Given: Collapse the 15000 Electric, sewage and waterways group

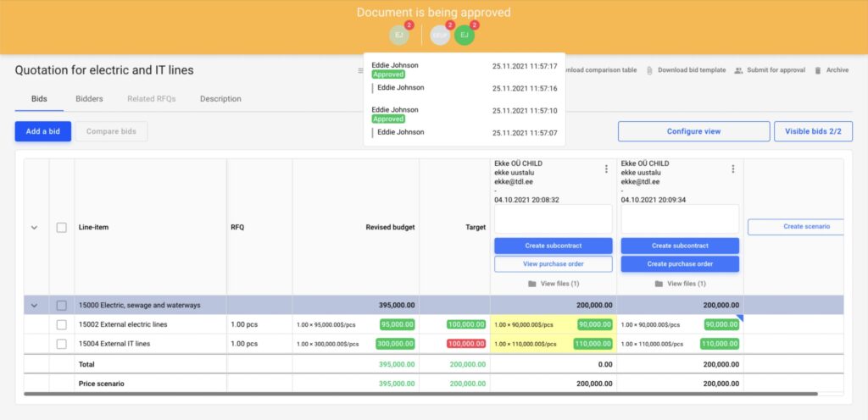Looking at the screenshot, I should pyautogui.click(x=34, y=306).
